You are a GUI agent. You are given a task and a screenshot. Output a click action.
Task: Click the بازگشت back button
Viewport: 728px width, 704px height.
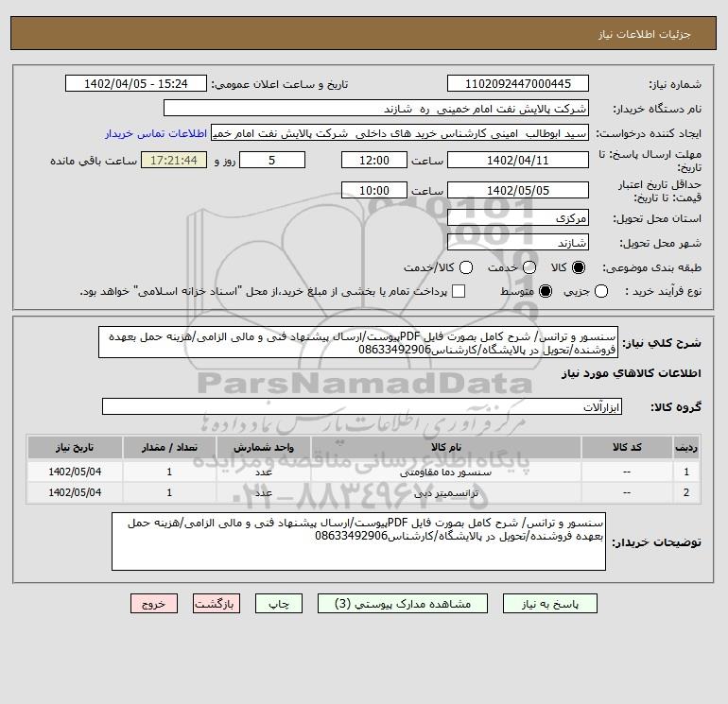click(217, 604)
